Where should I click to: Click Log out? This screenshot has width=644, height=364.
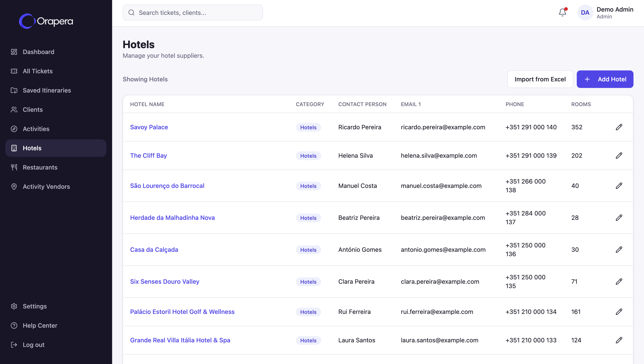[x=56, y=345]
